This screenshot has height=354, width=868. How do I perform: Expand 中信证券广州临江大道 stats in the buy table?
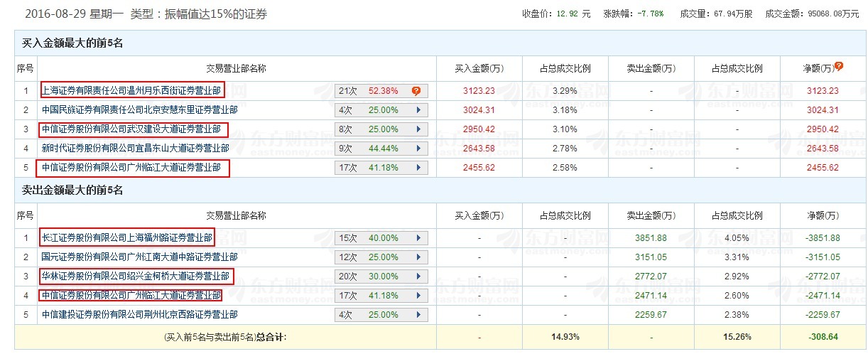point(418,168)
